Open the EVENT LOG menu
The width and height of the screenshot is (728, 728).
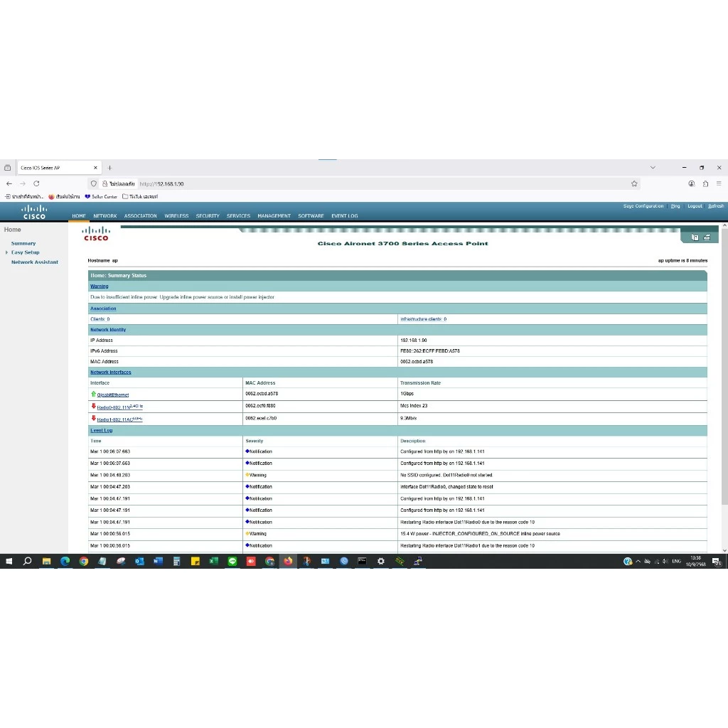pos(345,216)
